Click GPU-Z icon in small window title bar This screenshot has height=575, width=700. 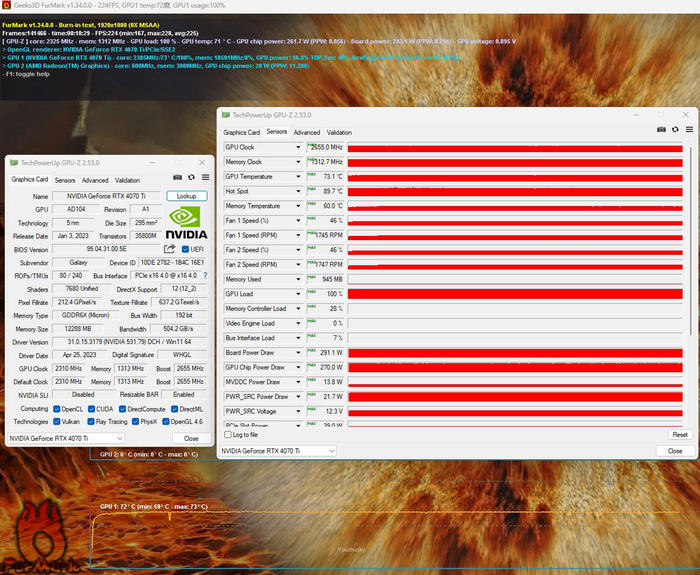[14, 163]
